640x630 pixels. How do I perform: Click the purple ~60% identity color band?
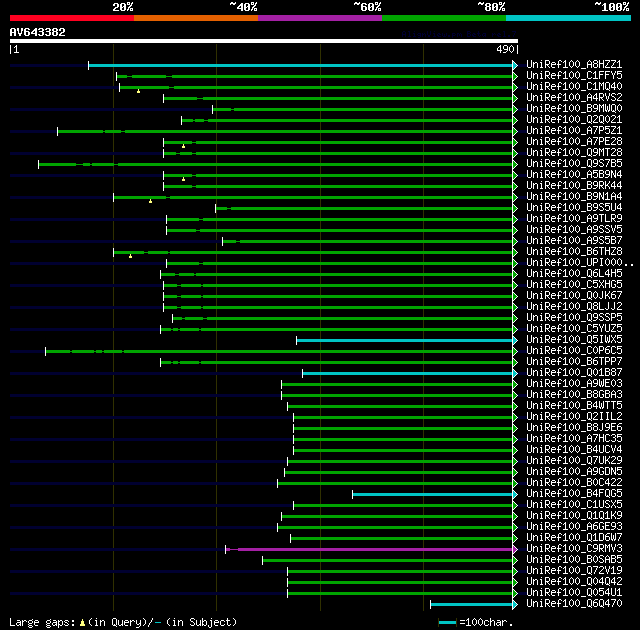(320, 18)
